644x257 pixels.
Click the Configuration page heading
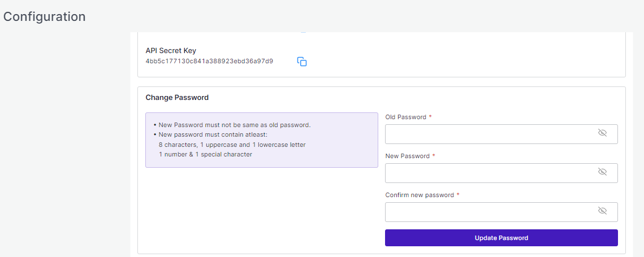tap(44, 17)
